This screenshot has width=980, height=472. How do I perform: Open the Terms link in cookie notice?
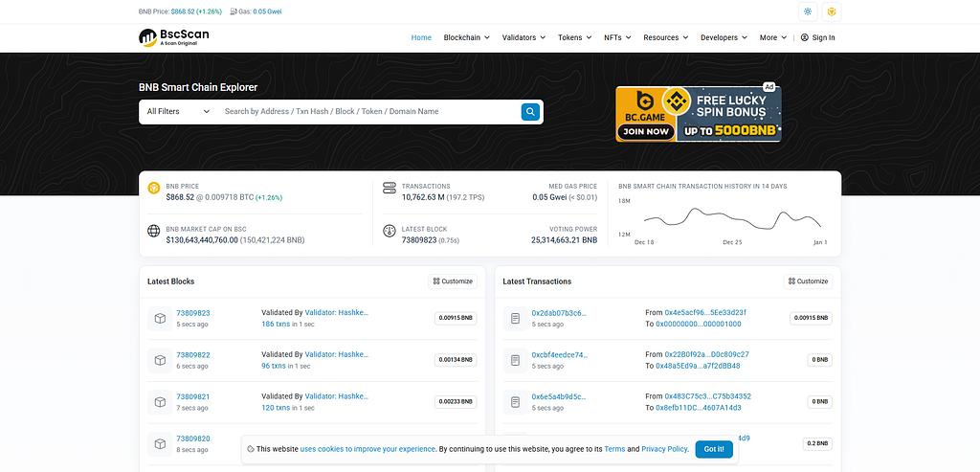tap(614, 449)
